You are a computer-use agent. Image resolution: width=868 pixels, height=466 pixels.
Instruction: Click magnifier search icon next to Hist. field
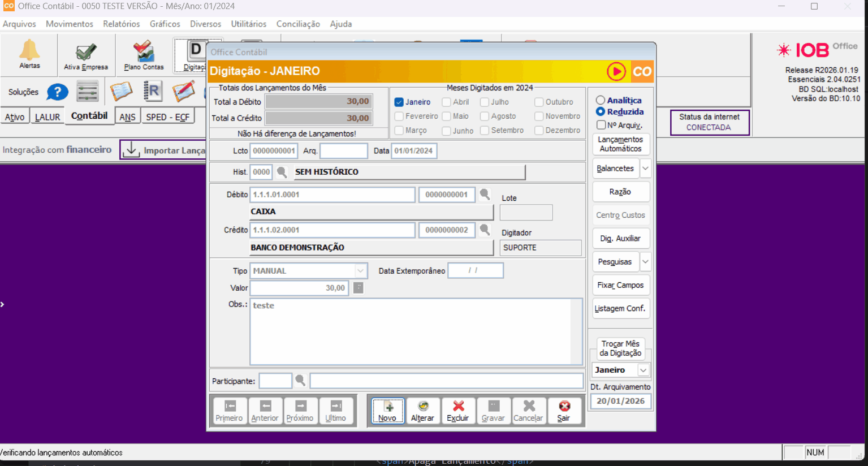282,172
